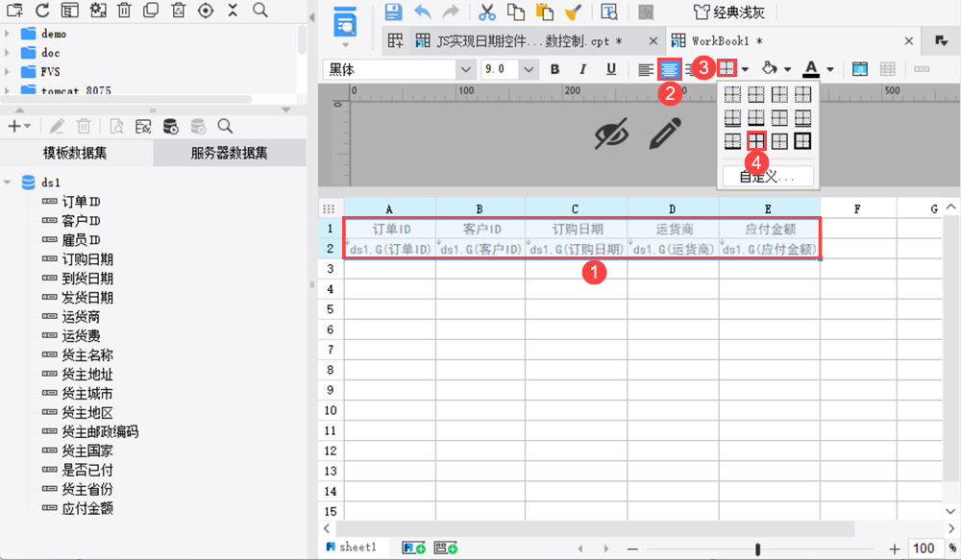Screen dimensions: 961x560
Task: Click the zoom in plus button
Action: [x=895, y=549]
